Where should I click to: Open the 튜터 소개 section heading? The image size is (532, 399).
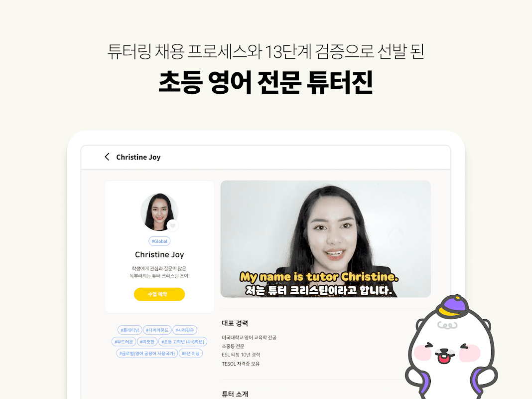[x=235, y=394]
